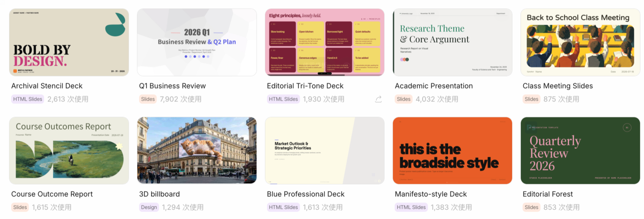The height and width of the screenshot is (219, 644).
Task: Open the Academic Presentation thumbnail
Action: (x=453, y=42)
